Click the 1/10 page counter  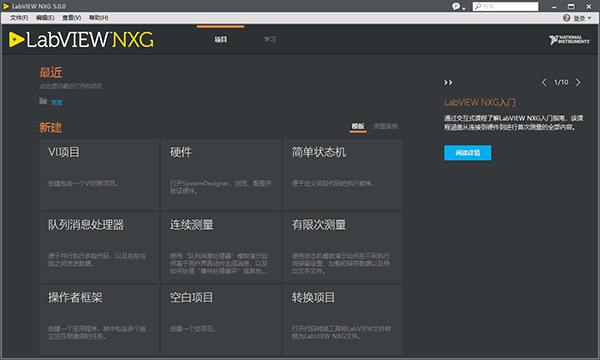click(561, 82)
